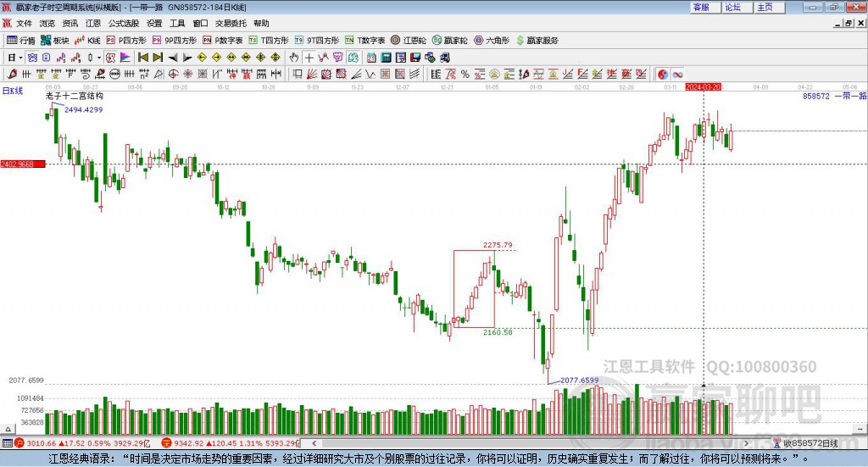Open the 文件 menu

25,23
